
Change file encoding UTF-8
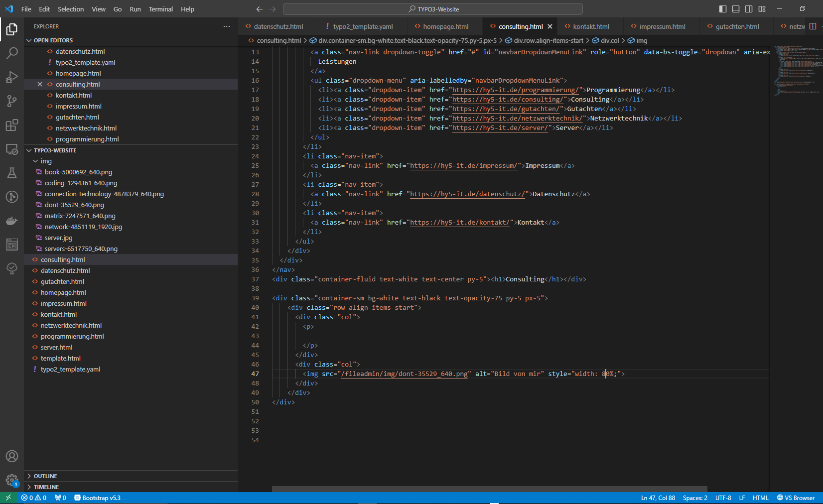point(723,498)
